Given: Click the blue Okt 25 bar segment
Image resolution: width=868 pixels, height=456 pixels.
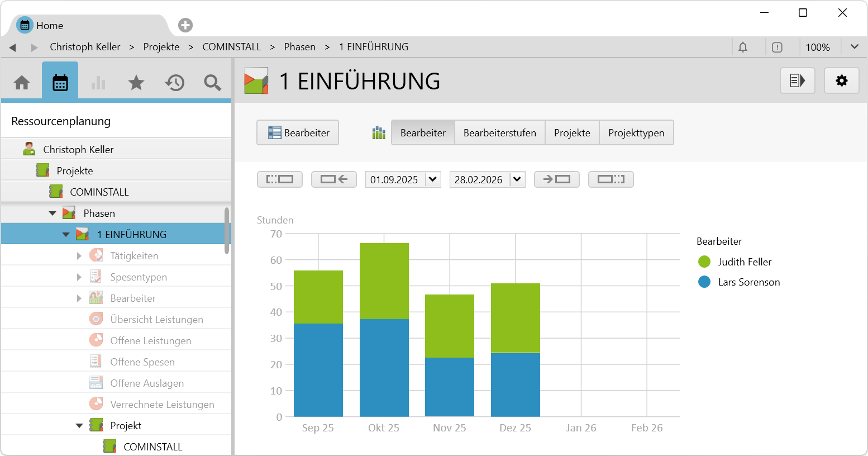Looking at the screenshot, I should point(384,367).
